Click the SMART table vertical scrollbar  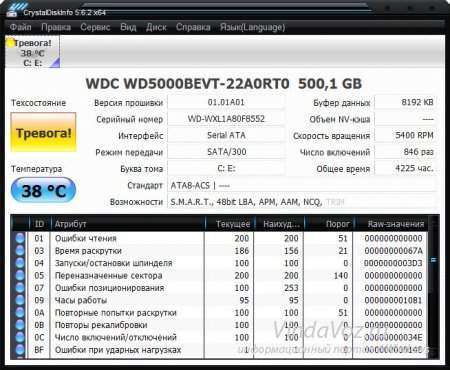click(434, 287)
